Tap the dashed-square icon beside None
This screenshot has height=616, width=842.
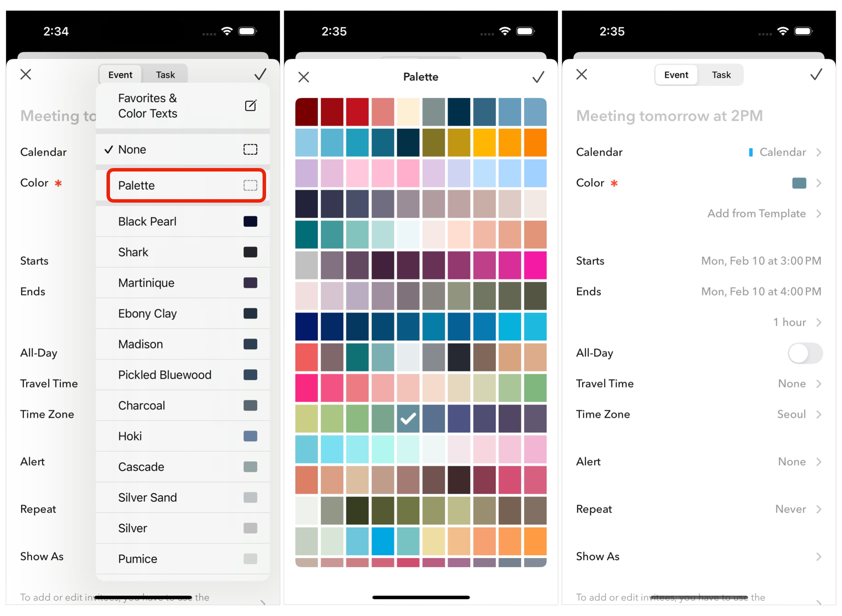250,149
